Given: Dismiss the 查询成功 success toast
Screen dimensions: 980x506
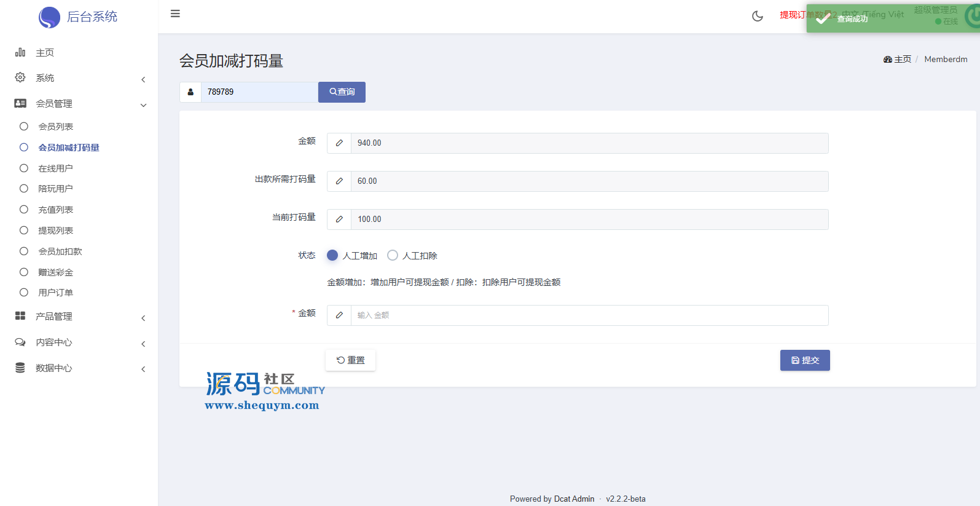Looking at the screenshot, I should pyautogui.click(x=893, y=18).
